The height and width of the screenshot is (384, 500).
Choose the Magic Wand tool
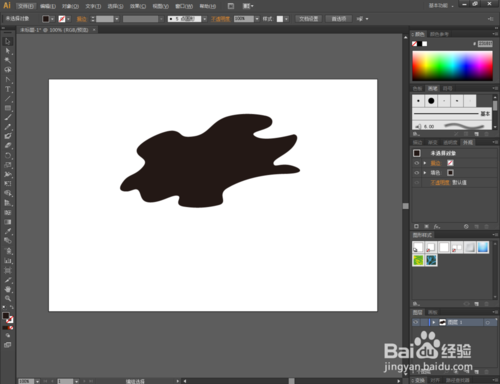8,60
